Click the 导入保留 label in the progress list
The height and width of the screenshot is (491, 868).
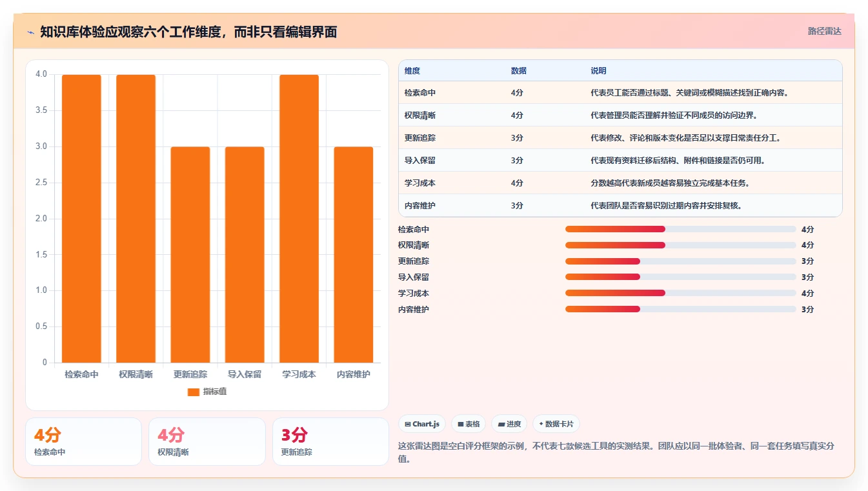tap(414, 277)
